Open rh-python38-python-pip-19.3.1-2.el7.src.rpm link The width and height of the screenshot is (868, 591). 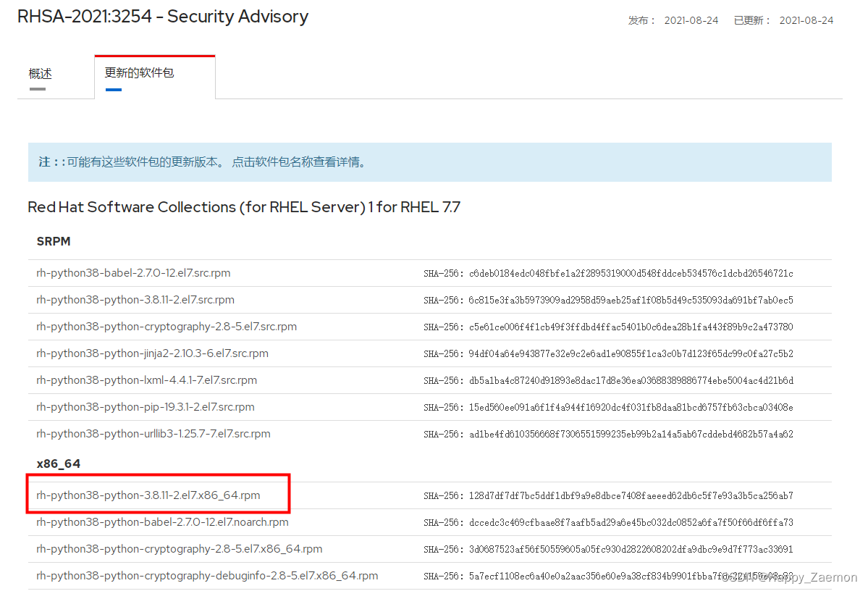click(x=146, y=406)
